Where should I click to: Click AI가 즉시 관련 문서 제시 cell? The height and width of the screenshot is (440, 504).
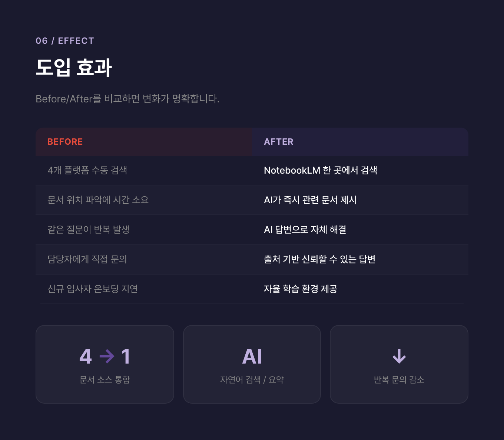[x=310, y=200]
